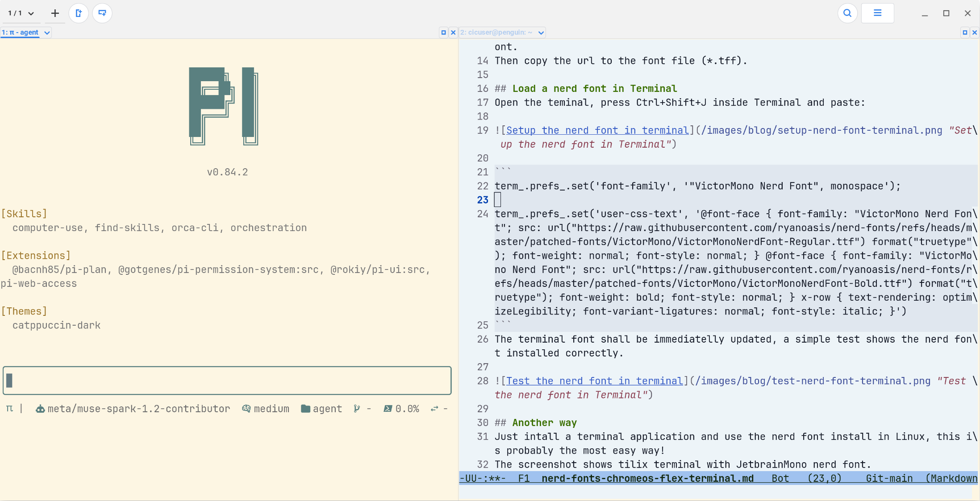The height and width of the screenshot is (501, 980).
Task: Click the '-UU-:**-' status flags in mode line
Action: [483, 478]
